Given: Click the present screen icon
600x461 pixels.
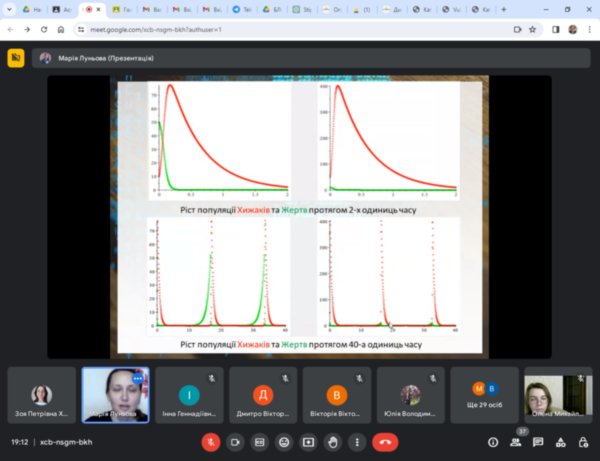Looking at the screenshot, I should coord(308,441).
